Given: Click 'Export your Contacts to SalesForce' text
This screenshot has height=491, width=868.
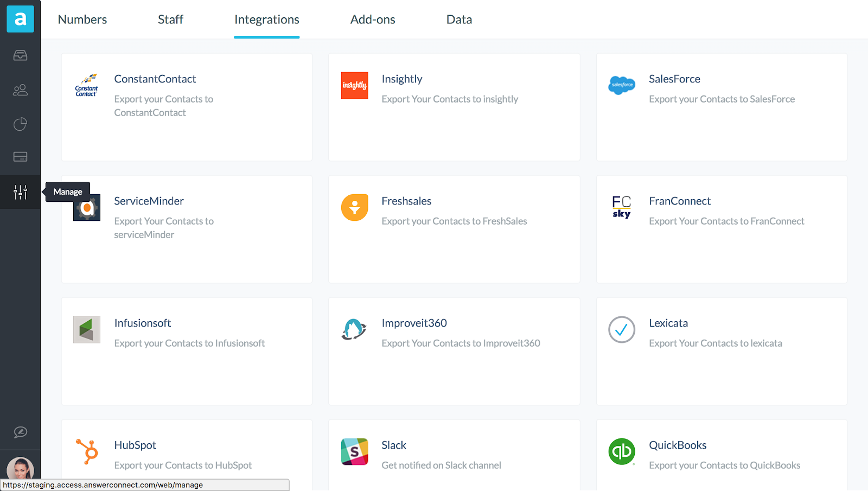Looking at the screenshot, I should click(722, 99).
